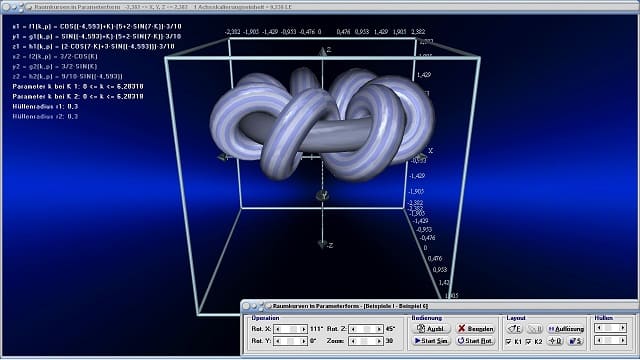The width and height of the screenshot is (640, 360).
Task: Click the Start Rot. button
Action: click(476, 341)
